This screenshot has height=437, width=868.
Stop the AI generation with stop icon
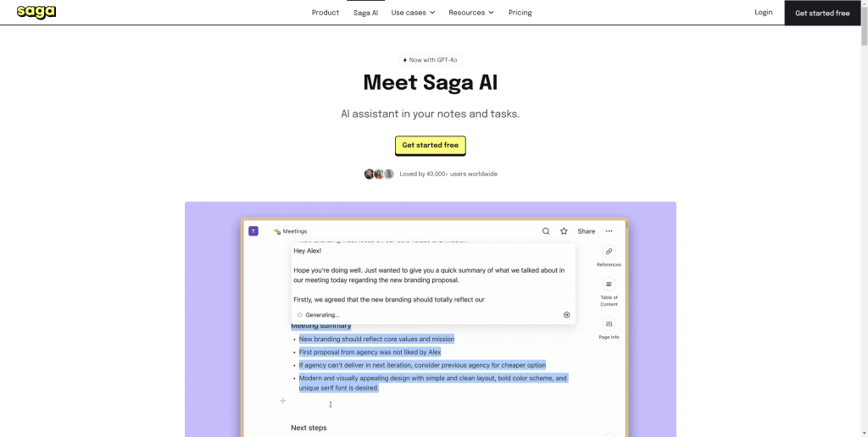coord(566,315)
